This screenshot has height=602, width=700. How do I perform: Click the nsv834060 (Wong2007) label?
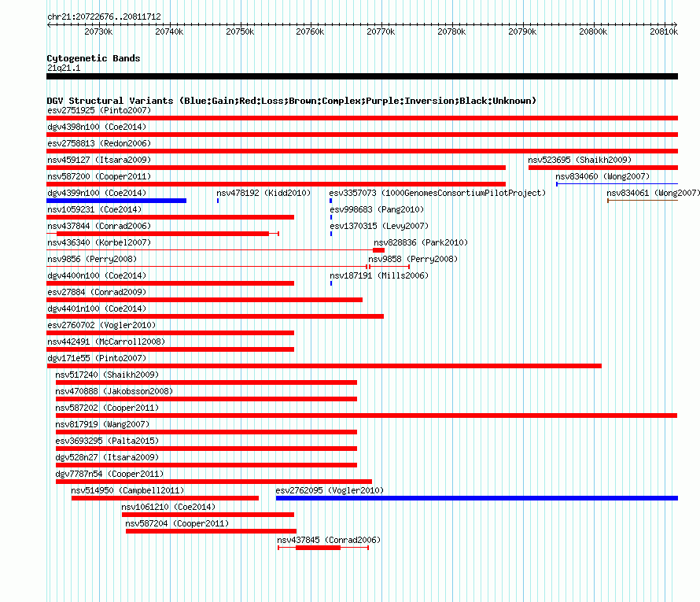tap(602, 176)
